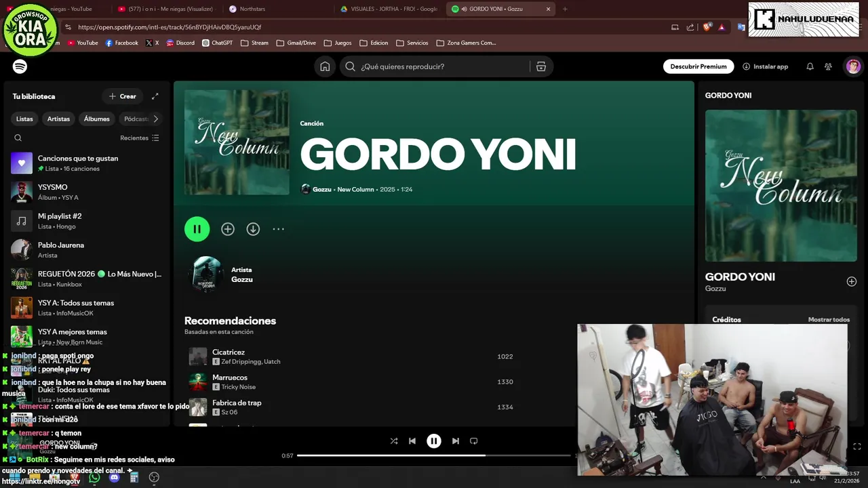Skip to the previous track
This screenshot has width=868, height=488.
click(x=412, y=441)
